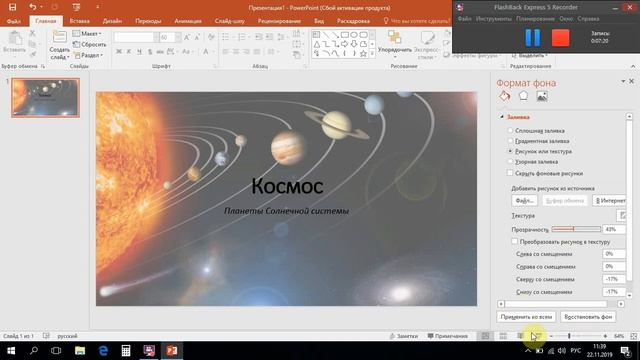The image size is (640, 360).
Task: Switch to Normal view in the status bar
Action: (x=485, y=336)
